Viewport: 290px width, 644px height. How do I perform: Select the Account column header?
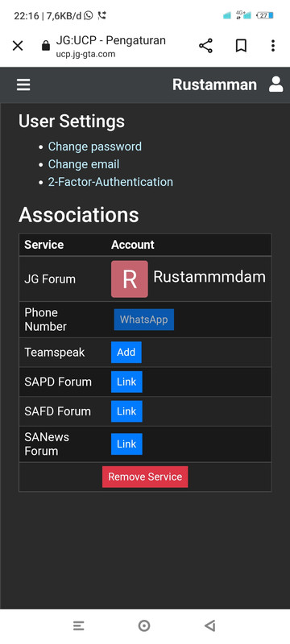[133, 245]
